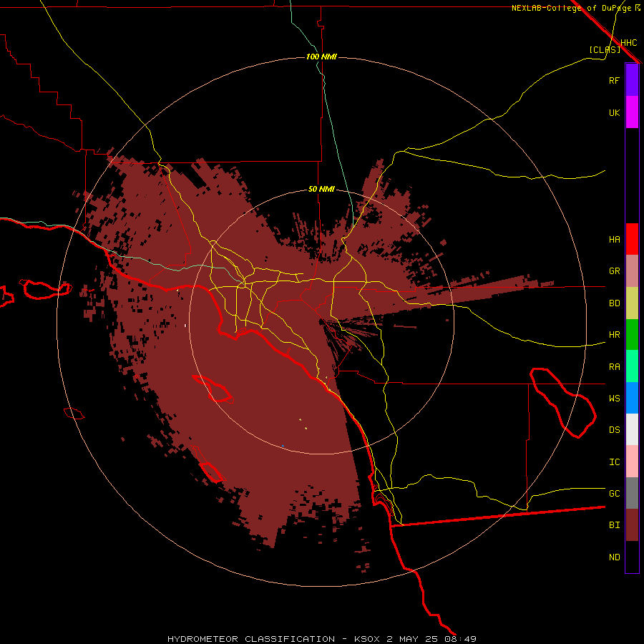Screen dimensions: 644x644
Task: Click the WS legend label
Action: coord(614,399)
